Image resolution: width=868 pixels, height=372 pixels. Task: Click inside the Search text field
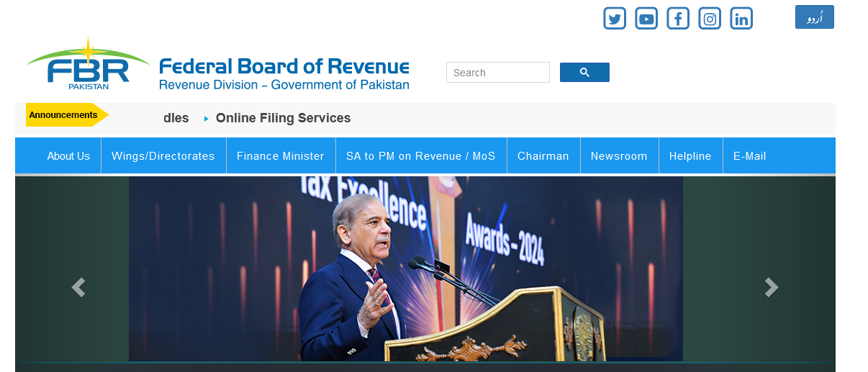tap(498, 73)
